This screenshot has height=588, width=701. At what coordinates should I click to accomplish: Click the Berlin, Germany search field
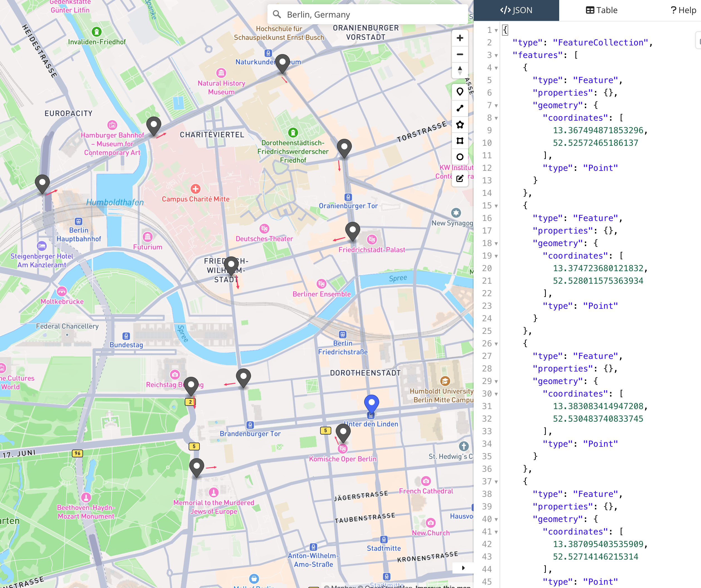click(367, 14)
